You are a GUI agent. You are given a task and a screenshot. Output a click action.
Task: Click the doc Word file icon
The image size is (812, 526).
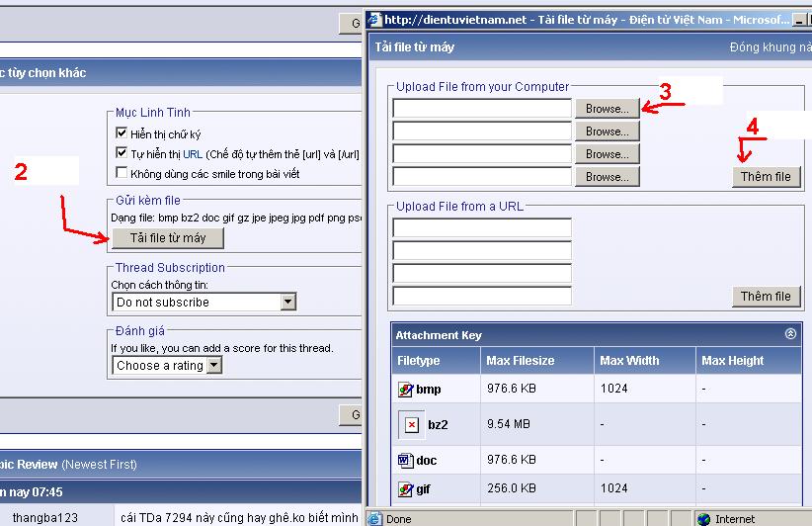(x=405, y=460)
